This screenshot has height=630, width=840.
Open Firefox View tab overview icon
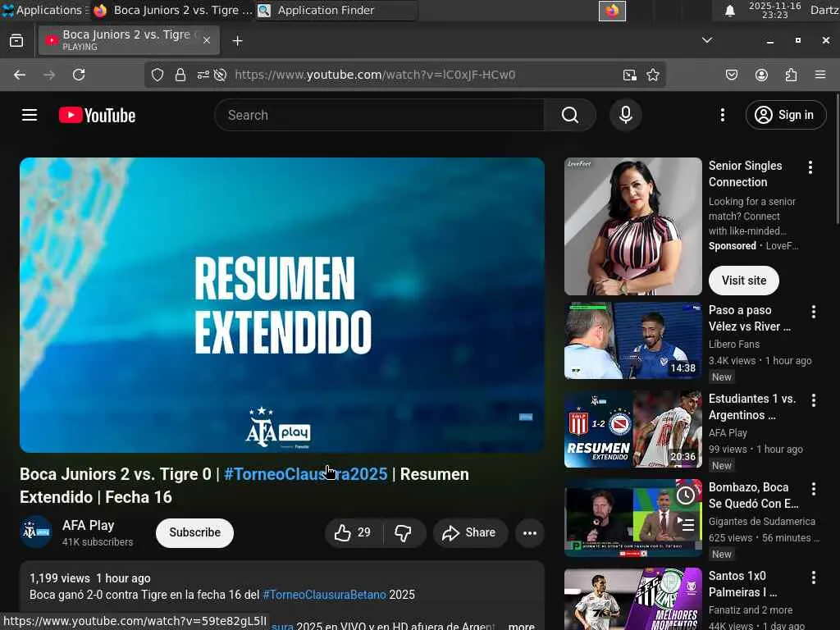[16, 41]
